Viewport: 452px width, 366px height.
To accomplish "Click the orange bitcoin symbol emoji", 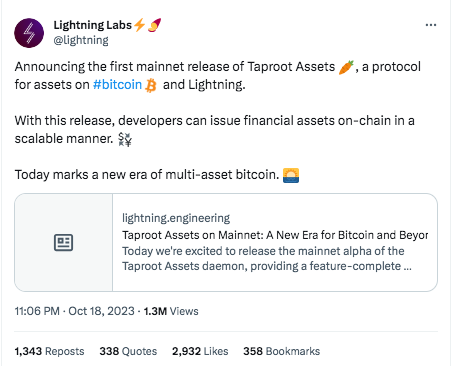I will [151, 85].
